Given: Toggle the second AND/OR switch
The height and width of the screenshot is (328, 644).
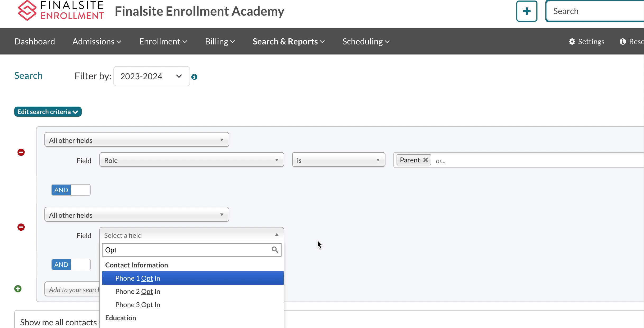Looking at the screenshot, I should click(x=71, y=265).
